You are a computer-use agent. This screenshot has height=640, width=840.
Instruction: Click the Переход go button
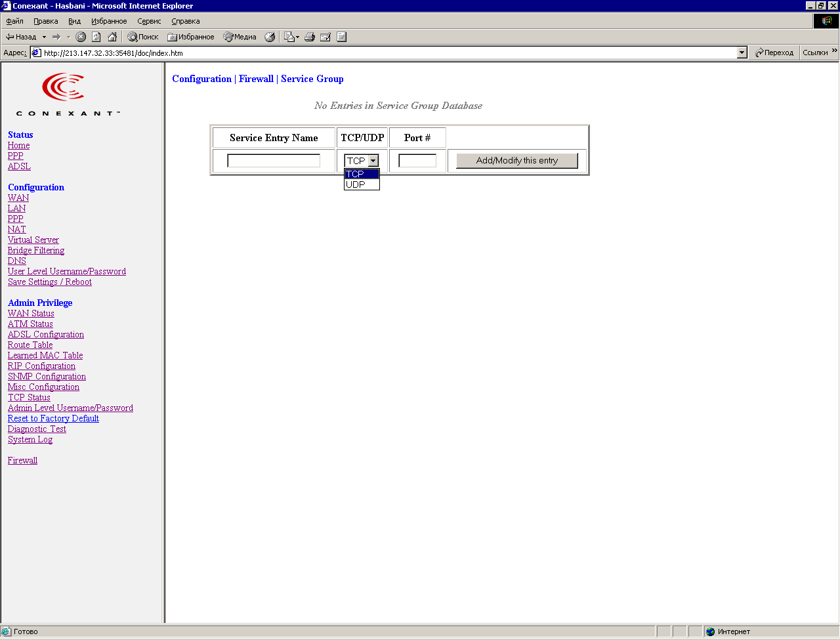coord(774,53)
